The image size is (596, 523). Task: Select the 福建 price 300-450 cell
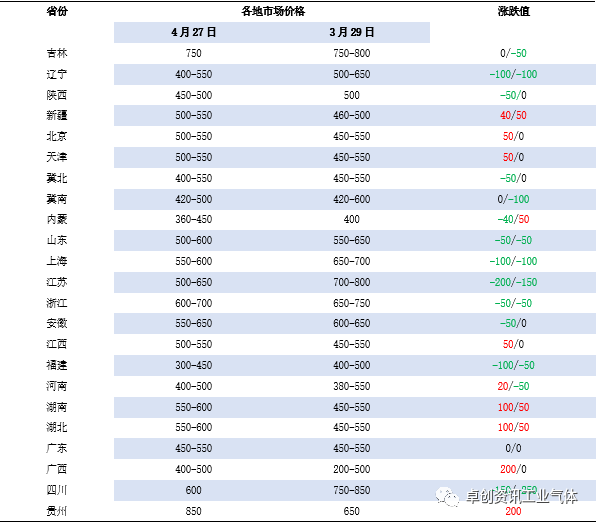tap(193, 365)
